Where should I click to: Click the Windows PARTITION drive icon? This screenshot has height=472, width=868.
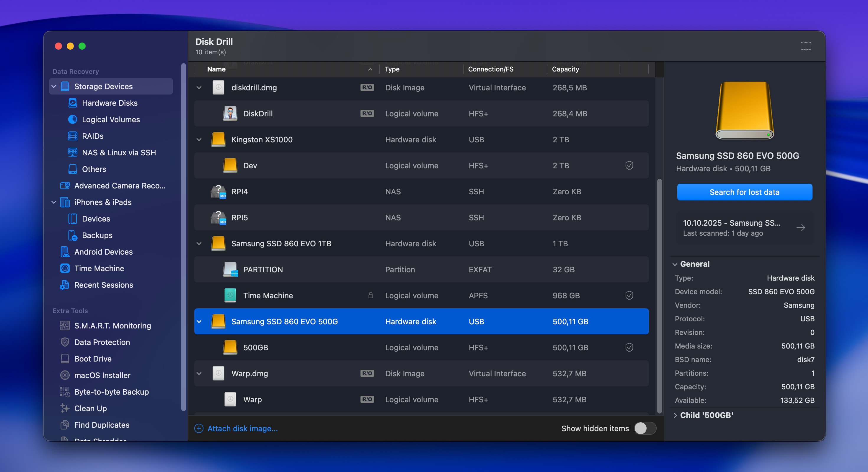click(x=231, y=269)
